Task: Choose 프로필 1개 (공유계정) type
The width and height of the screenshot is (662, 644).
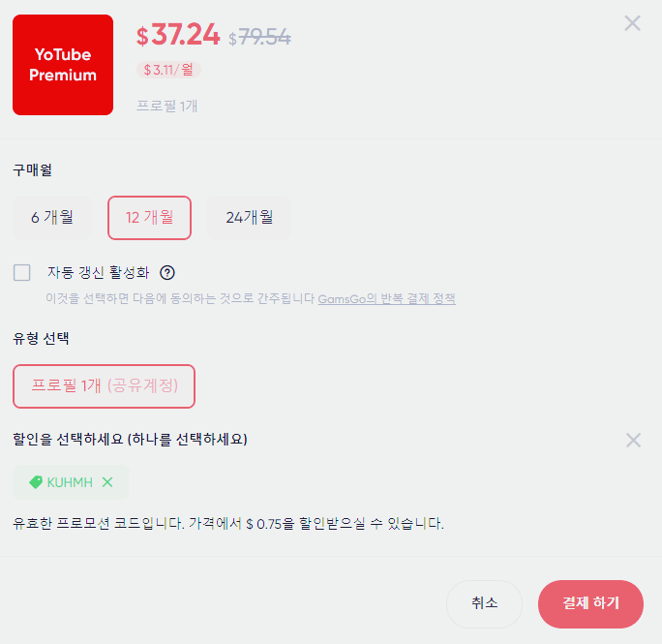Action: click(x=104, y=385)
